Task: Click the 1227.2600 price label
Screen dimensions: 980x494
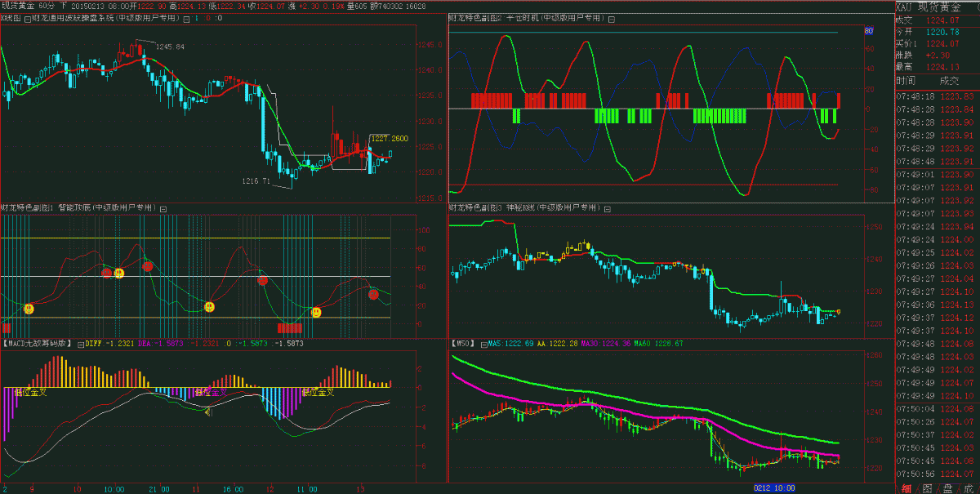Action: pos(389,138)
